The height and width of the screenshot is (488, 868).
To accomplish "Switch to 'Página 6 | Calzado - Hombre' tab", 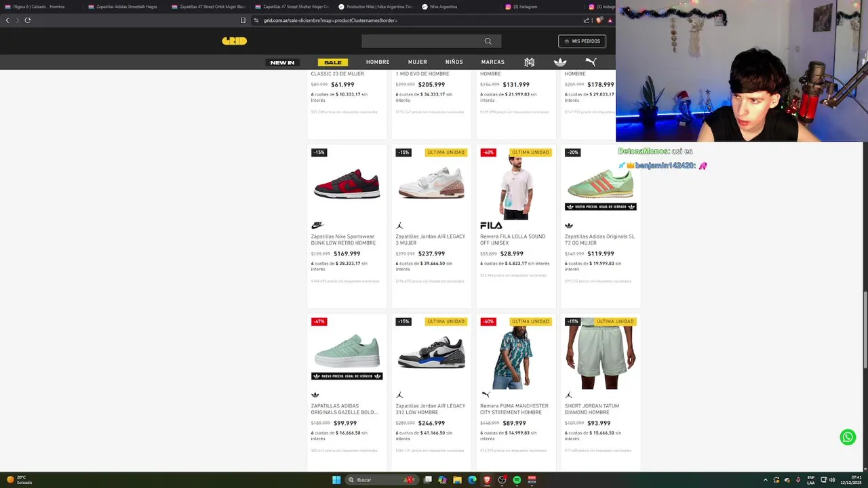I will (x=39, y=7).
